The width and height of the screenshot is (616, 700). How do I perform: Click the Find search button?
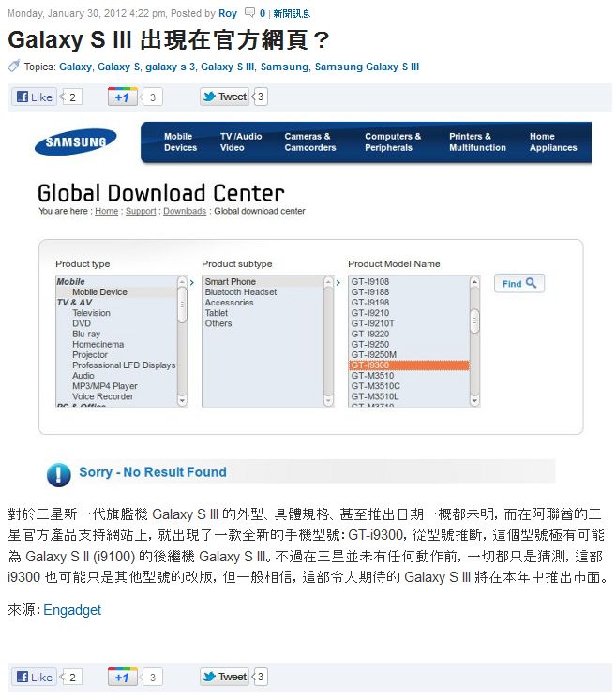tap(519, 284)
